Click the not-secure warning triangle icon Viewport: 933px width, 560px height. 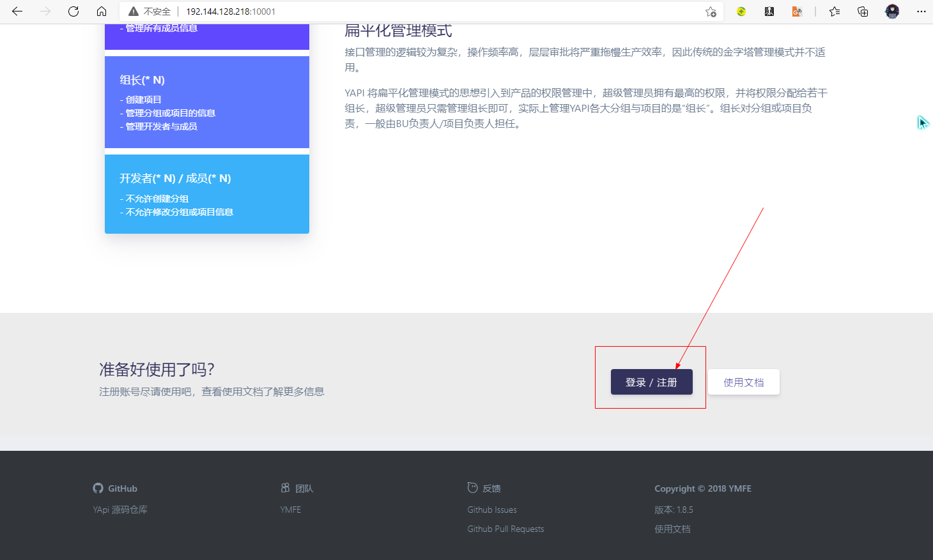[134, 11]
